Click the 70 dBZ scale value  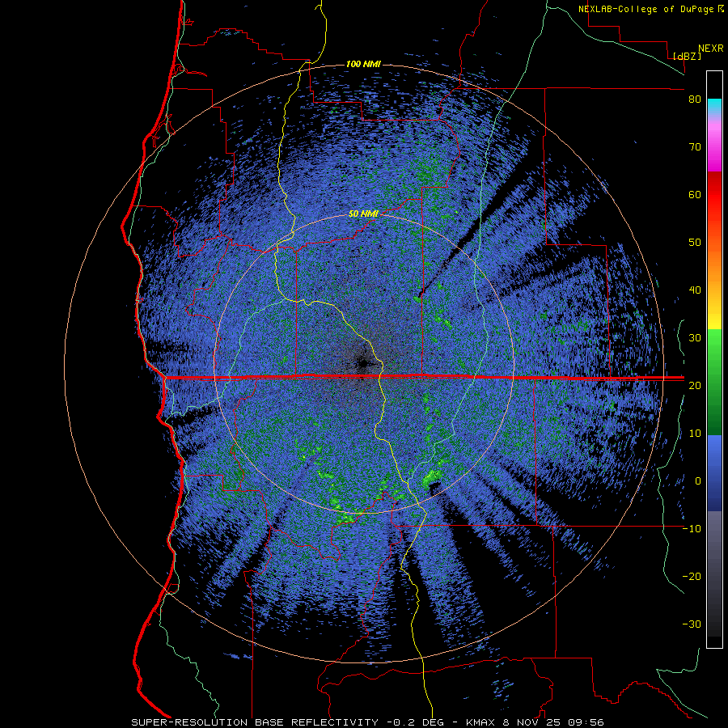pos(695,147)
